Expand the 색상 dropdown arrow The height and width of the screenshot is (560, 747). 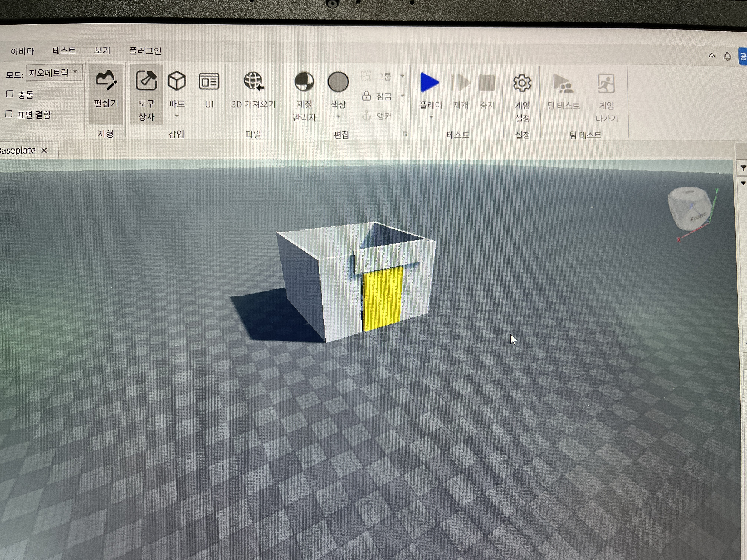click(x=338, y=117)
